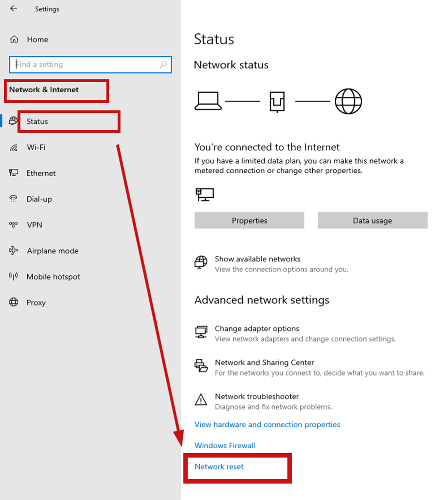Viewport: 448px width, 500px height.
Task: Click the Wi-Fi signal icon
Action: click(13, 147)
